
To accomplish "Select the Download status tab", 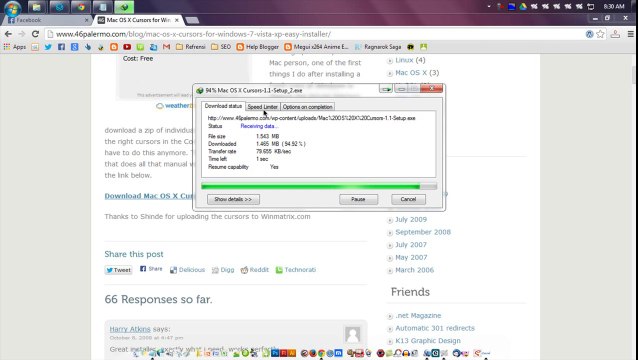I will 223,106.
